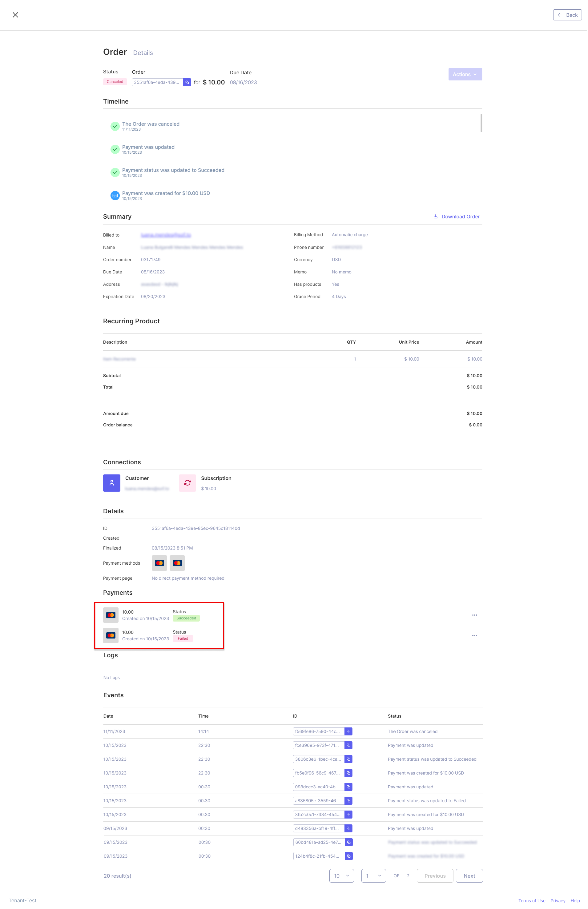Open the page number dropdown showing 1
The width and height of the screenshot is (588, 909).
tap(373, 876)
